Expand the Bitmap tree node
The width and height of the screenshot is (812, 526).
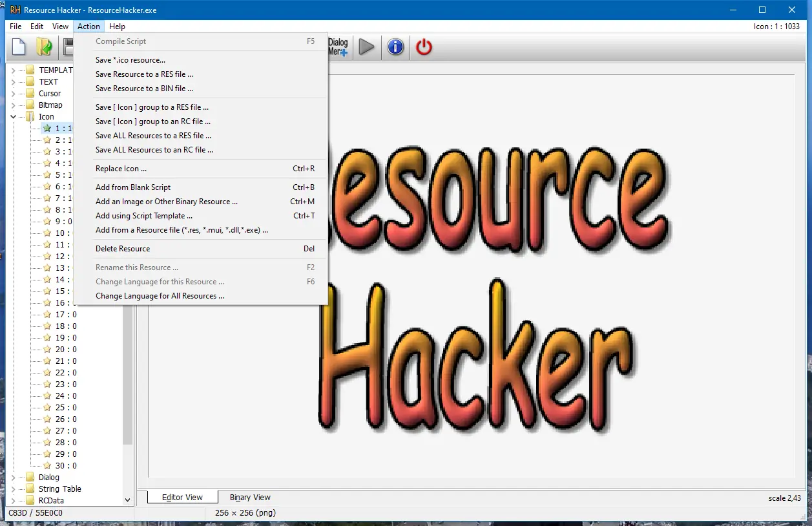click(x=13, y=105)
